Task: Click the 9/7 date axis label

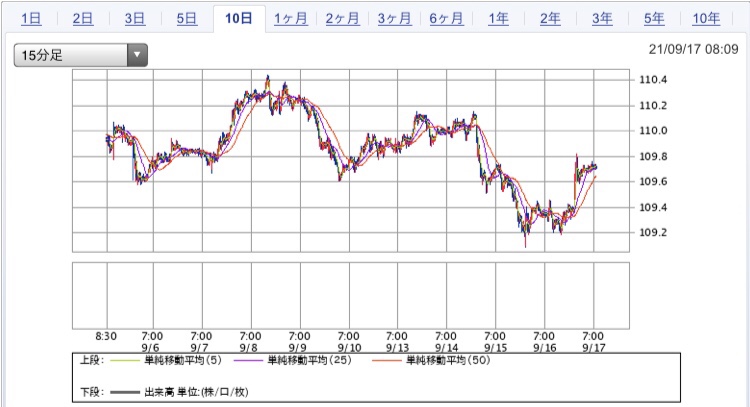Action: click(199, 348)
